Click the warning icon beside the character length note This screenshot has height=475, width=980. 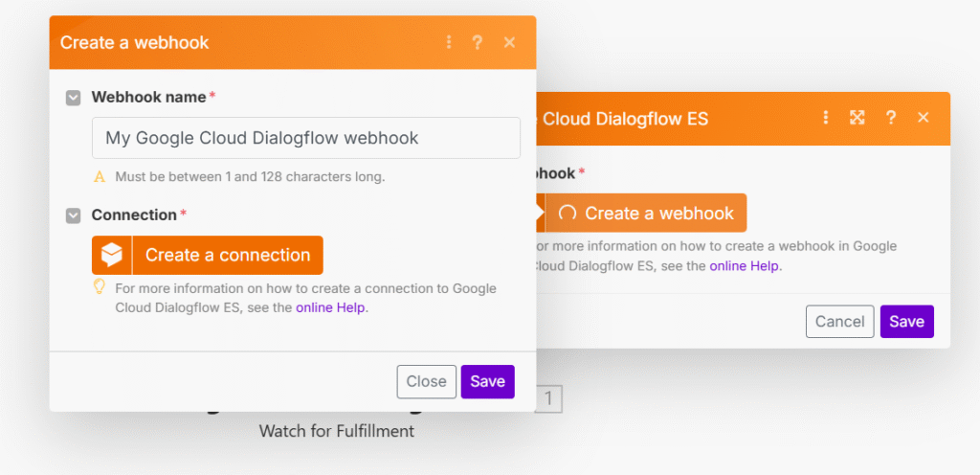point(99,177)
